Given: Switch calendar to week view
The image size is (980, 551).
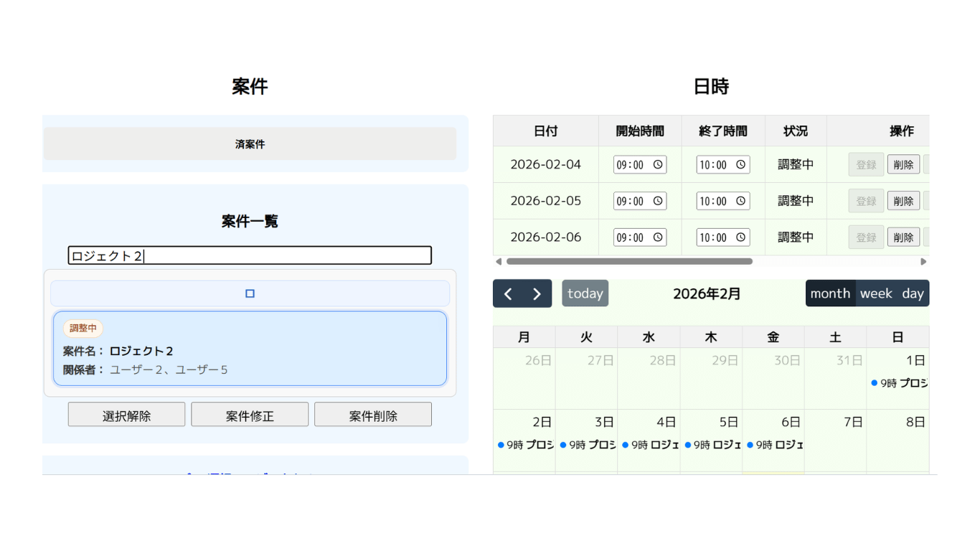Looking at the screenshot, I should (x=876, y=293).
